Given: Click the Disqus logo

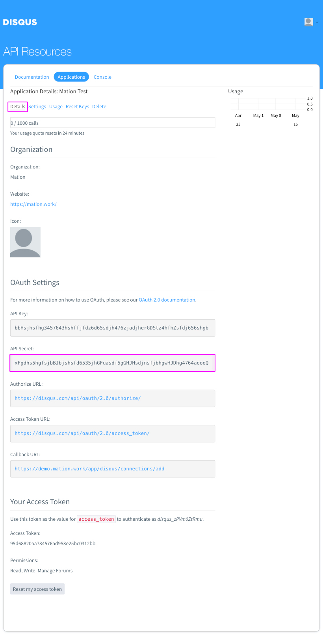Looking at the screenshot, I should pos(20,22).
